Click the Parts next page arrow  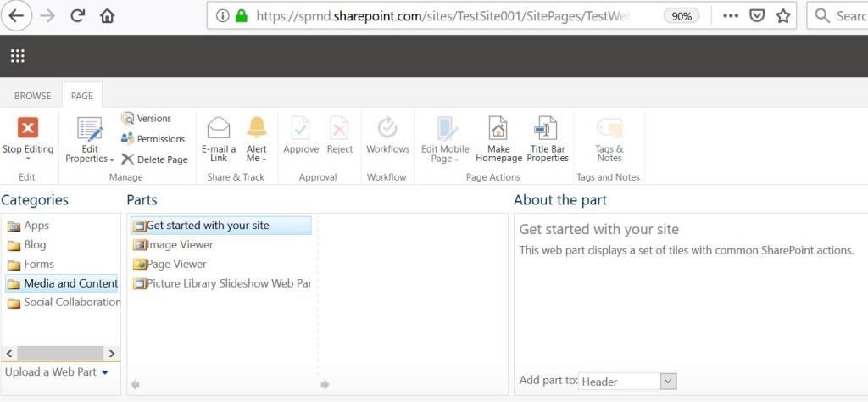tap(325, 384)
